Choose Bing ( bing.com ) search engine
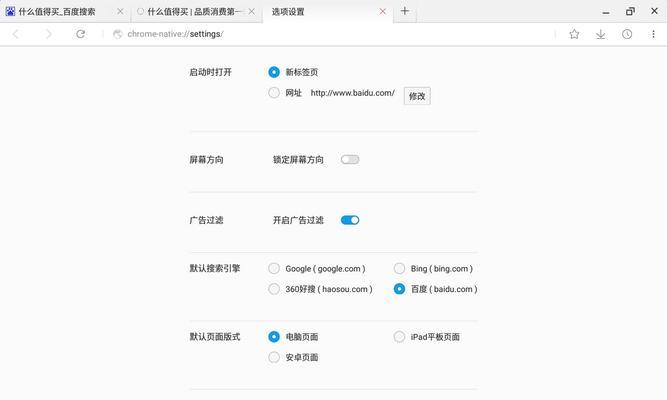667x400 pixels. 399,269
